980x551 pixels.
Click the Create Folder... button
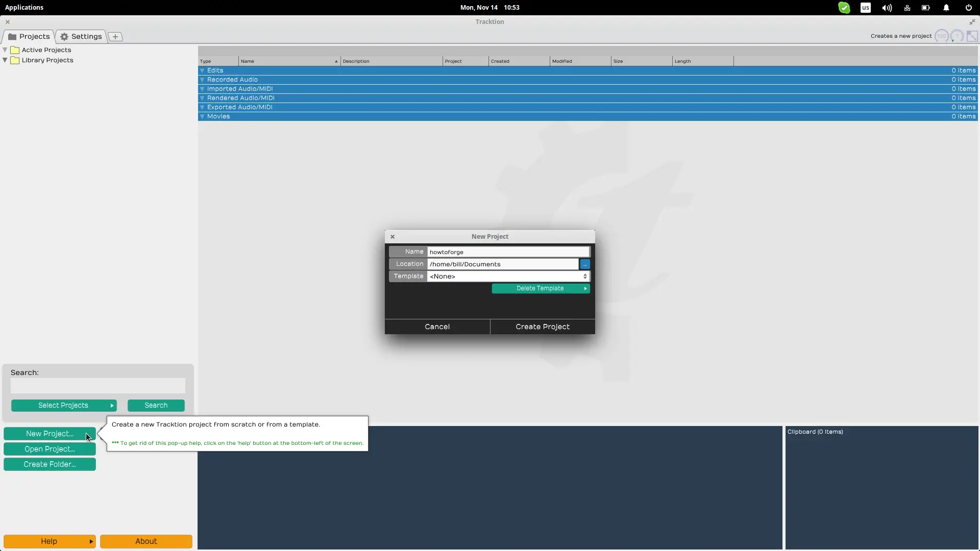(x=50, y=464)
